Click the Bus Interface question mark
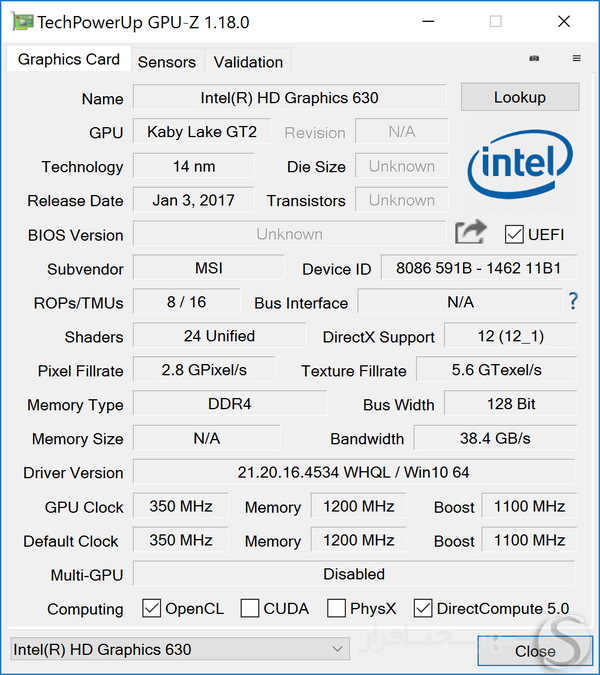 [x=573, y=301]
